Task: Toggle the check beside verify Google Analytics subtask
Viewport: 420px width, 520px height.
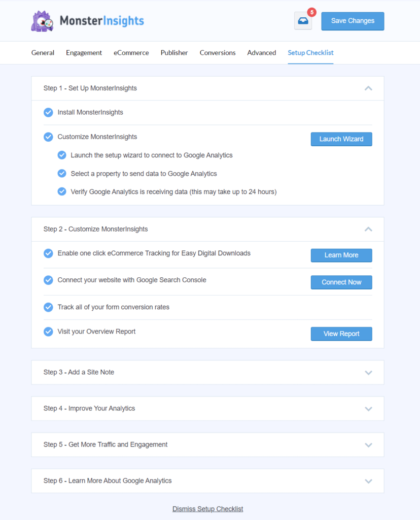Action: [x=61, y=191]
